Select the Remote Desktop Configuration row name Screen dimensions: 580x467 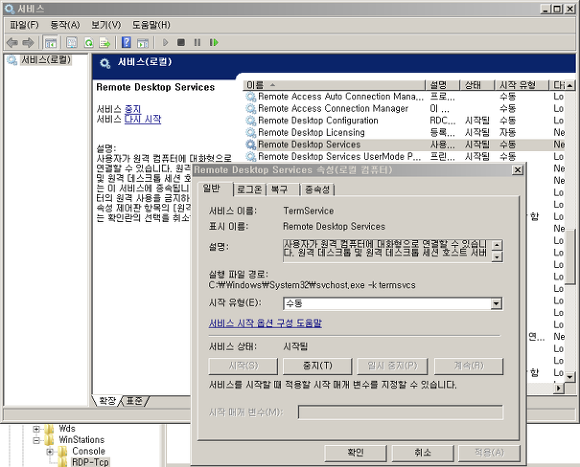(318, 121)
